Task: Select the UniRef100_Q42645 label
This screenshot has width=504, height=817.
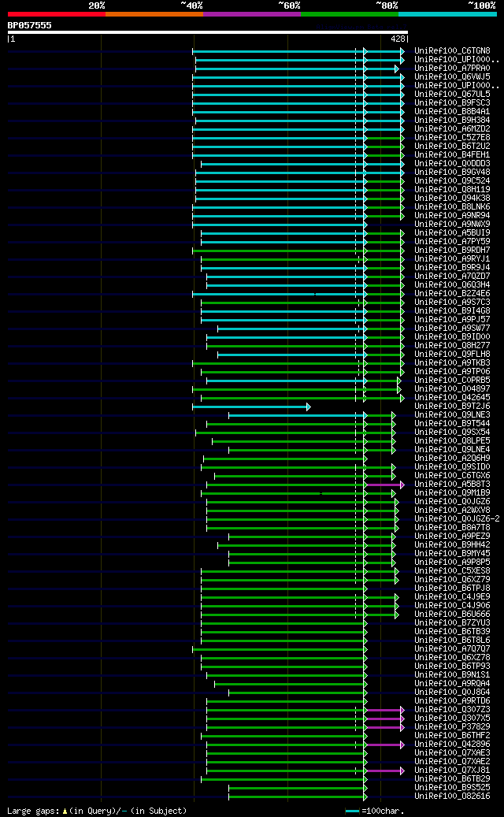Action: (x=452, y=397)
